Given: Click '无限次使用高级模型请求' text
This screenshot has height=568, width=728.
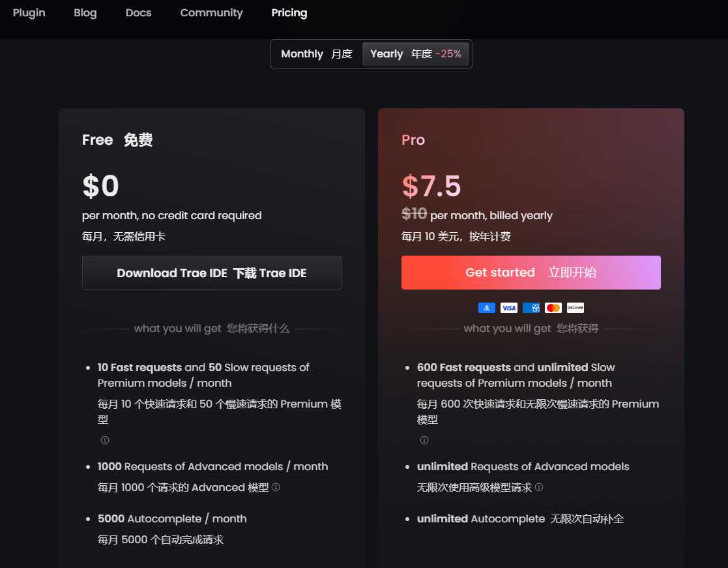Looking at the screenshot, I should click(474, 487).
